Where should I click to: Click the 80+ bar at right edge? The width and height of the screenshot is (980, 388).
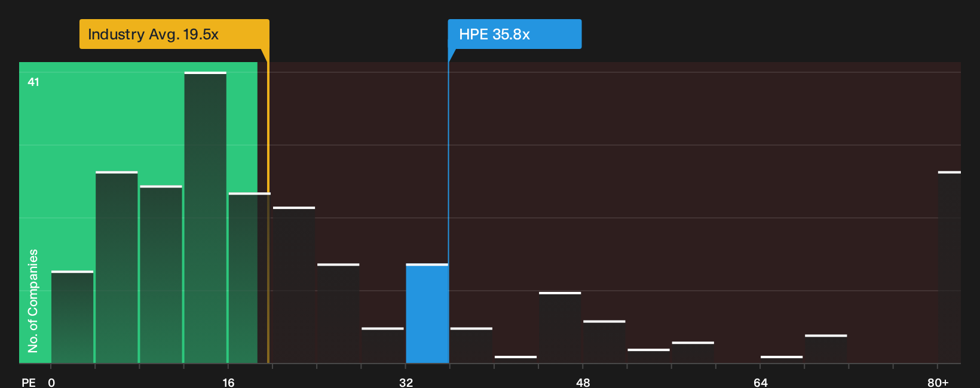(950, 267)
